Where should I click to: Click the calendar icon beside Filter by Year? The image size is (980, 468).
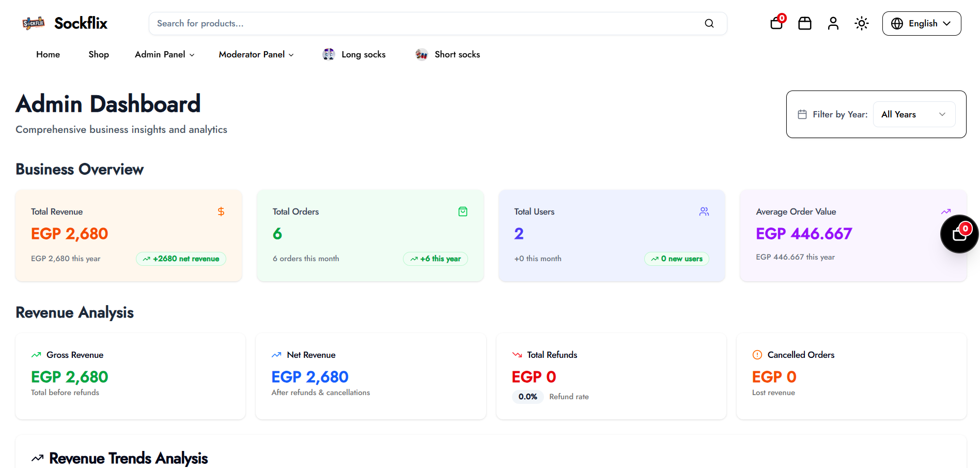pyautogui.click(x=802, y=114)
